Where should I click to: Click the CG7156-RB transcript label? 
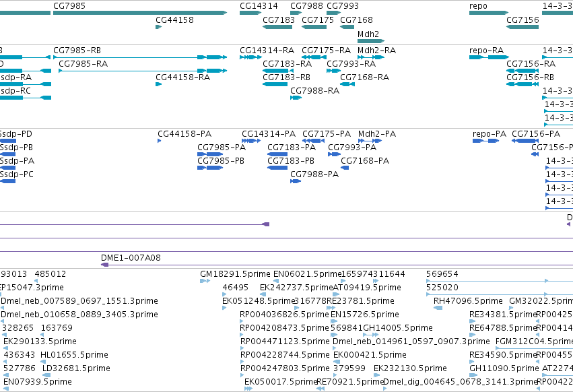pyautogui.click(x=531, y=77)
